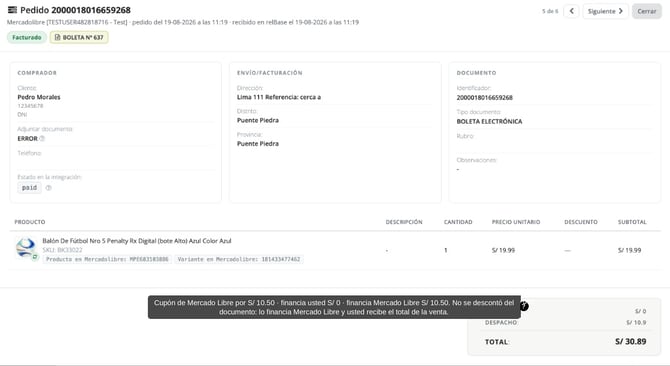Click the Facturado status badge
This screenshot has height=366, width=670.
(x=26, y=38)
